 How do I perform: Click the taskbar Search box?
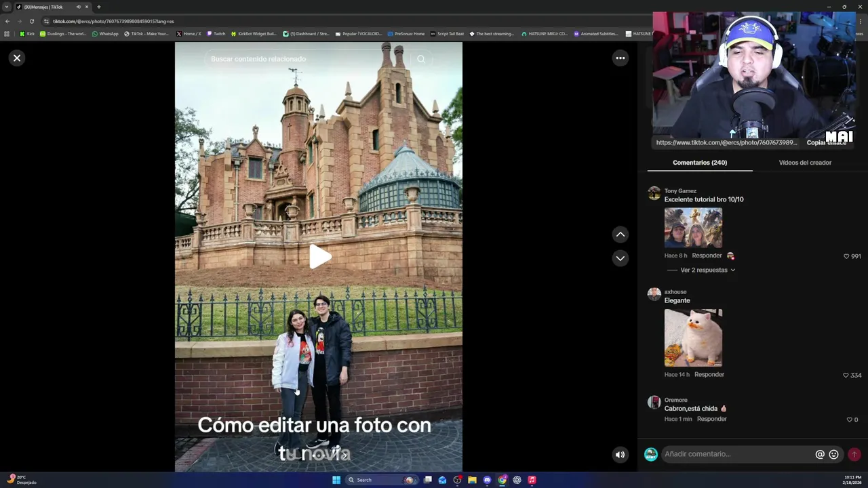381,480
